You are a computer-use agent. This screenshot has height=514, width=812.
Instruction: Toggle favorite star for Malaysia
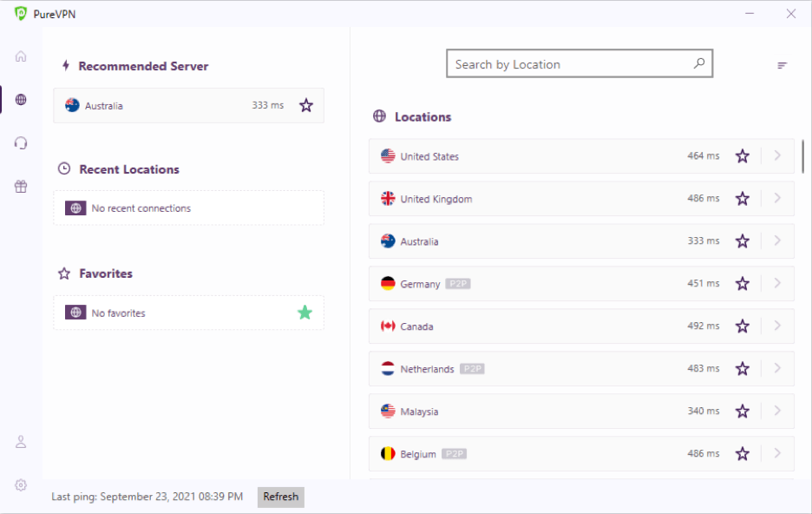click(743, 411)
